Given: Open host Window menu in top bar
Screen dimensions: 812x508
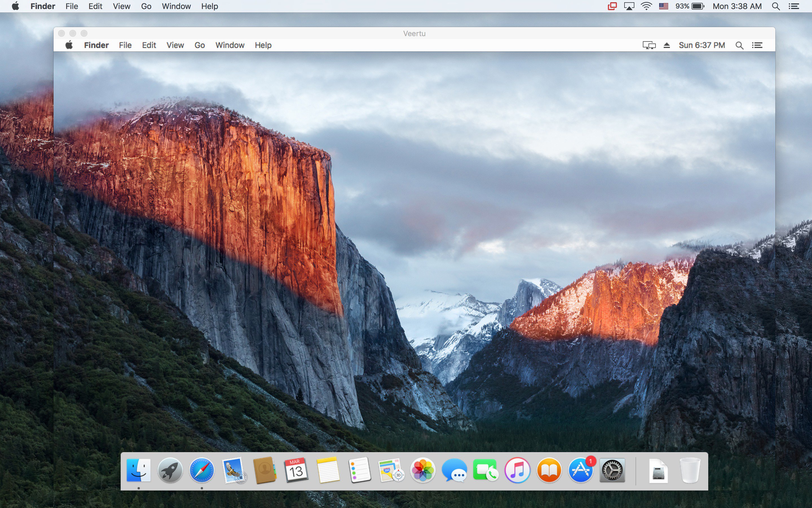Looking at the screenshot, I should tap(176, 6).
